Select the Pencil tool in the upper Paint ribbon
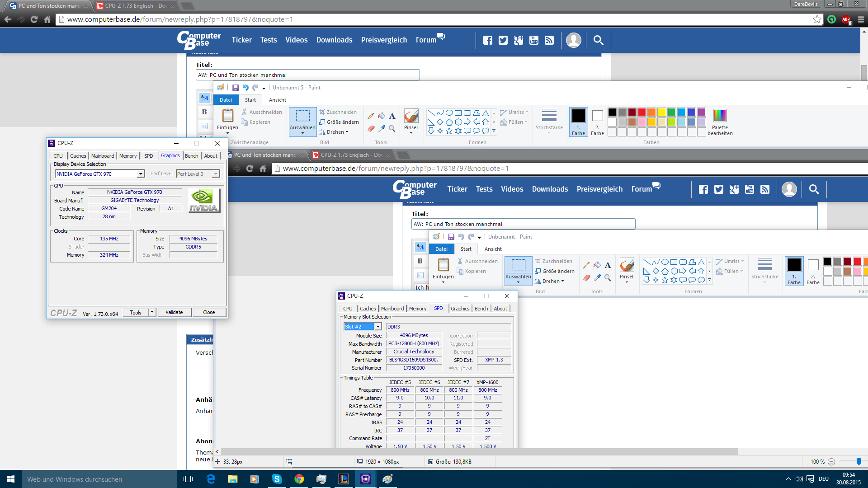The width and height of the screenshot is (868, 488). point(371,116)
